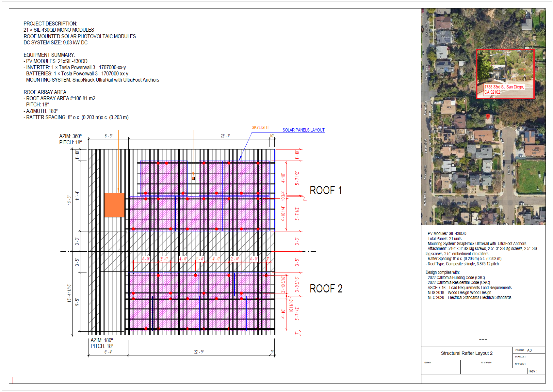Screen dimensions: 553x392
Task: Click the AZIM: 180° label below roof
Action: click(x=102, y=340)
